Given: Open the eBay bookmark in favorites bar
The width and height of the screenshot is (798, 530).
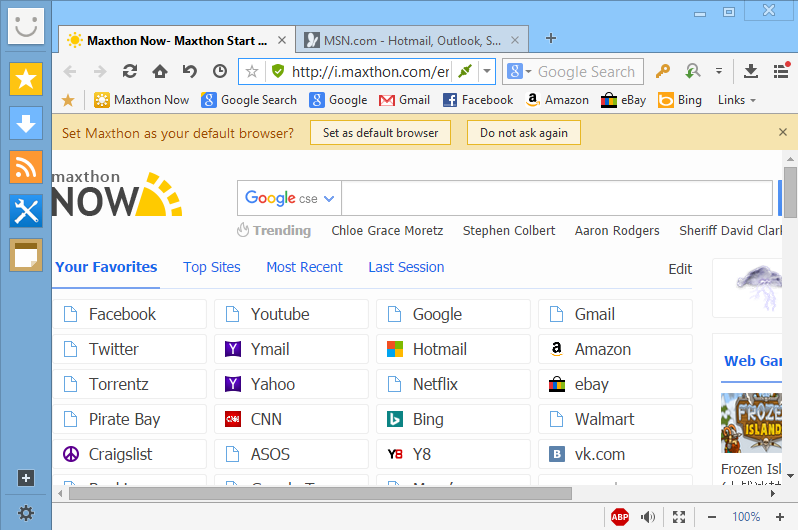Looking at the screenshot, I should (623, 100).
